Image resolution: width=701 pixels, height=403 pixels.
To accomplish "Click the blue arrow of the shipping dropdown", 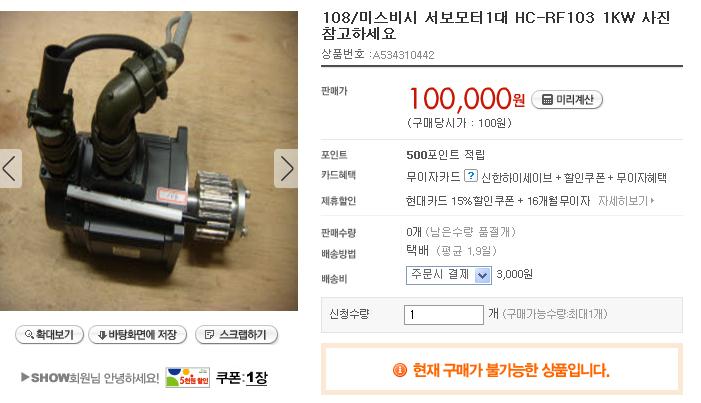I will (x=482, y=276).
